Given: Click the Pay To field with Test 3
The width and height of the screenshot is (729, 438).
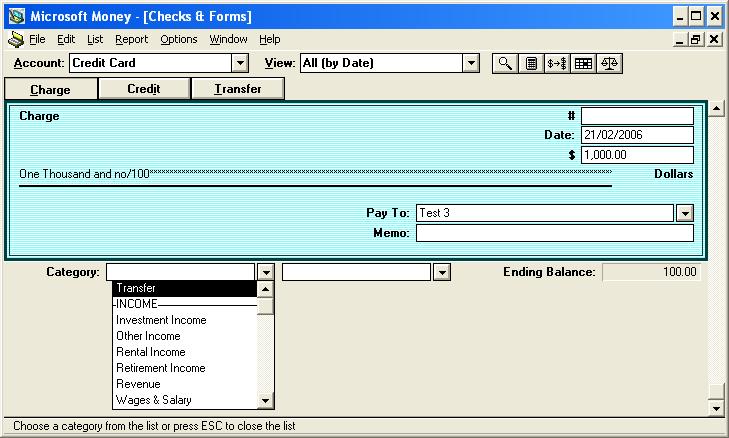Looking at the screenshot, I should point(544,213).
